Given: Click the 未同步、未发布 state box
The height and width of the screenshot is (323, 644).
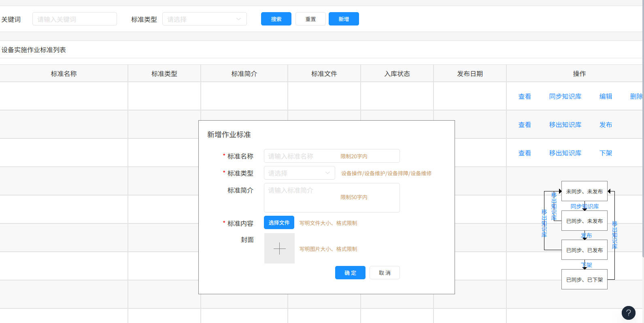Looking at the screenshot, I should click(584, 191).
